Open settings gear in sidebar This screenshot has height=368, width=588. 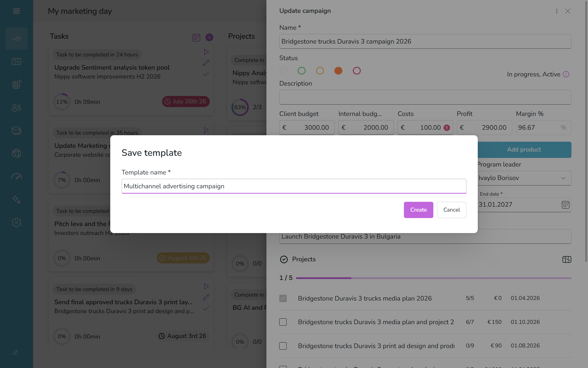[17, 222]
